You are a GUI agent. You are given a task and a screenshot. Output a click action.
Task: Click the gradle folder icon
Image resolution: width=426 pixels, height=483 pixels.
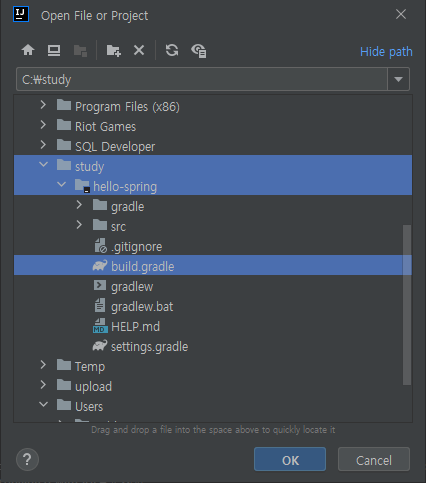(100, 205)
